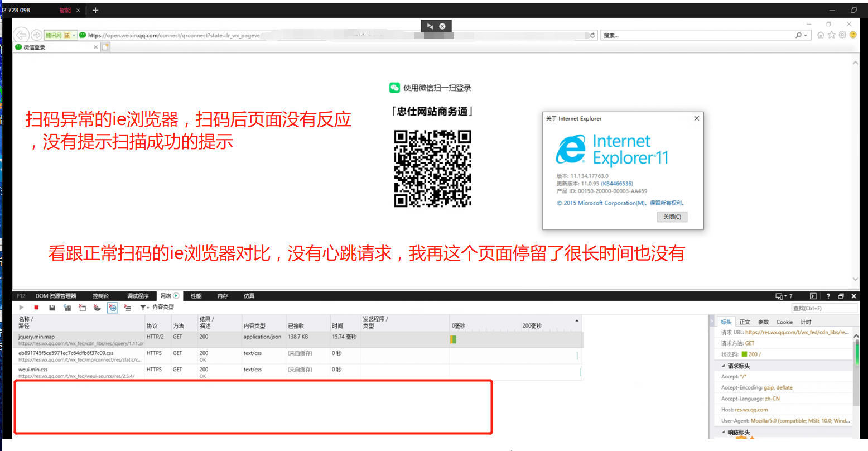This screenshot has width=868, height=451.
Task: Click the search magnifier icon
Action: (x=799, y=35)
